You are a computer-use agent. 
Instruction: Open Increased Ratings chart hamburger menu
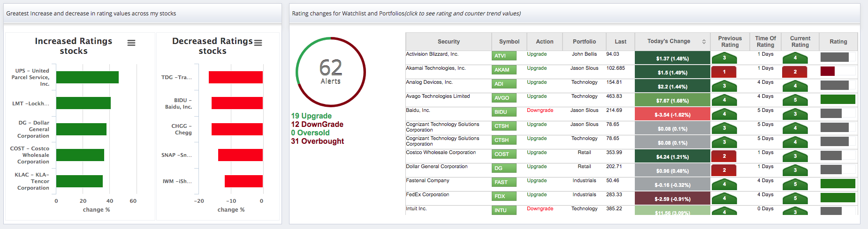coord(131,43)
